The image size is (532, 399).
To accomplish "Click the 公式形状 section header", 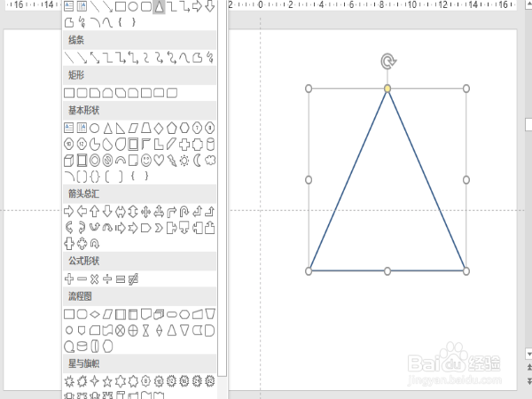I will (139, 261).
